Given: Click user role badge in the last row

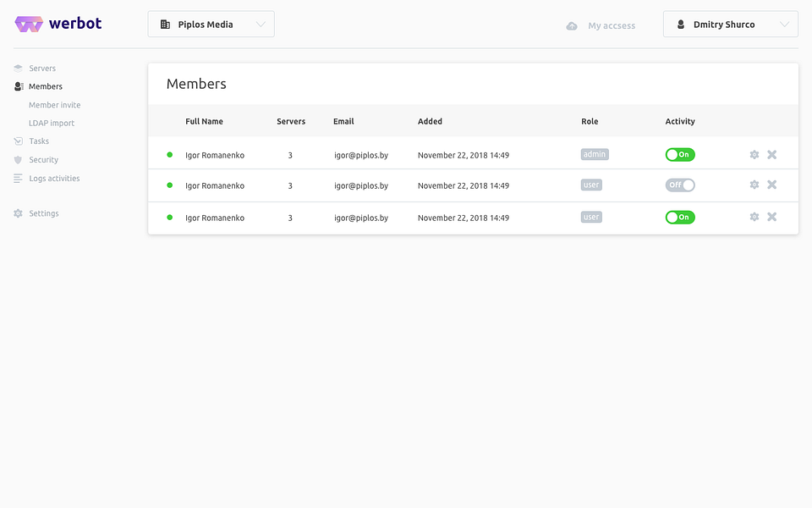Looking at the screenshot, I should pos(591,218).
